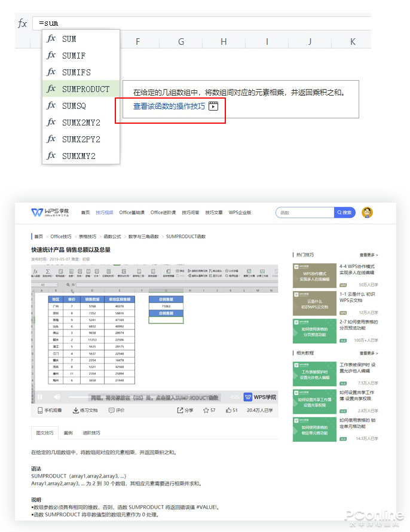410x532 pixels.
Task: Click the blue 搜索 button
Action: 344,212
